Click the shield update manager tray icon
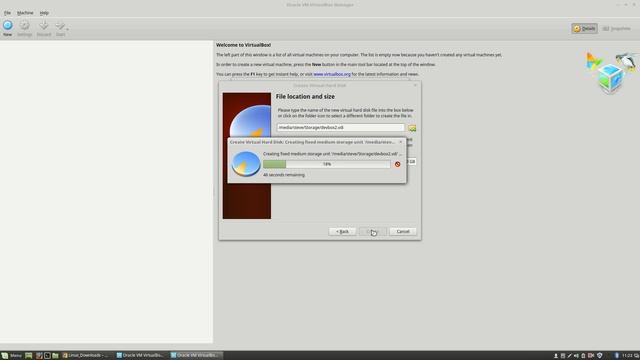 pyautogui.click(x=600, y=356)
